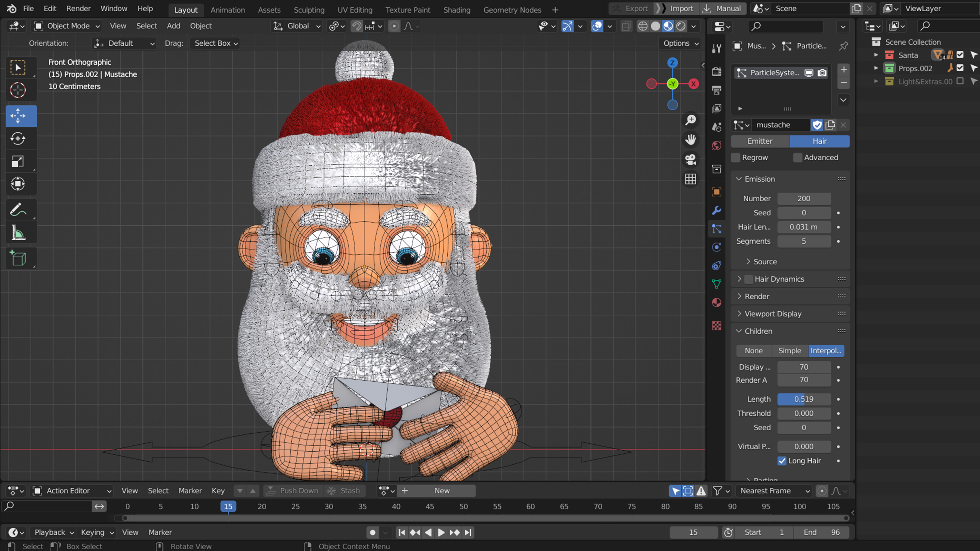980x551 pixels.
Task: Adjust the children Length slider
Action: 804,399
